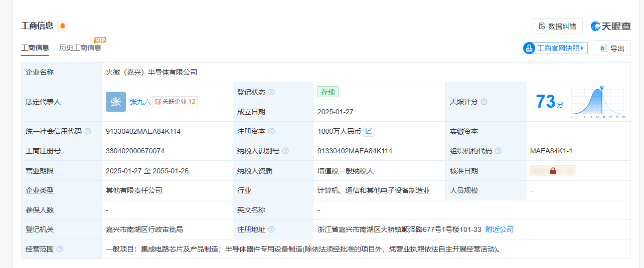Click the 导出 export button
The width and height of the screenshot is (644, 268).
tap(612, 48)
